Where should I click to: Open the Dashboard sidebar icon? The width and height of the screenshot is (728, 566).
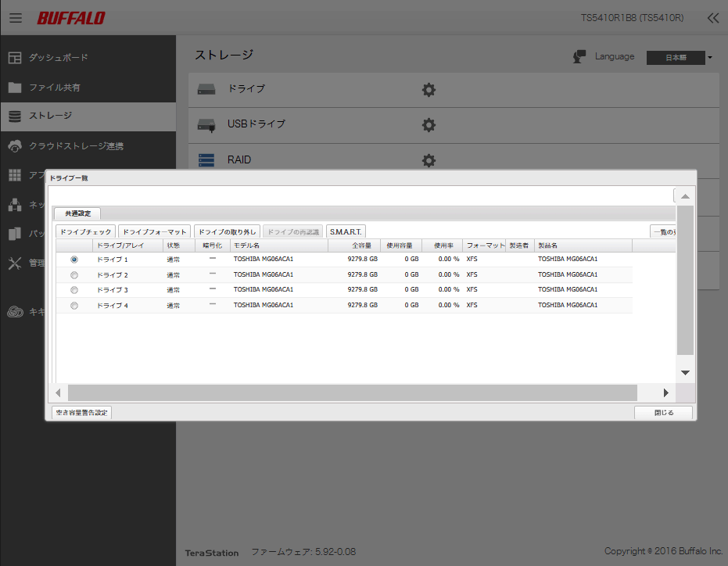coord(15,58)
